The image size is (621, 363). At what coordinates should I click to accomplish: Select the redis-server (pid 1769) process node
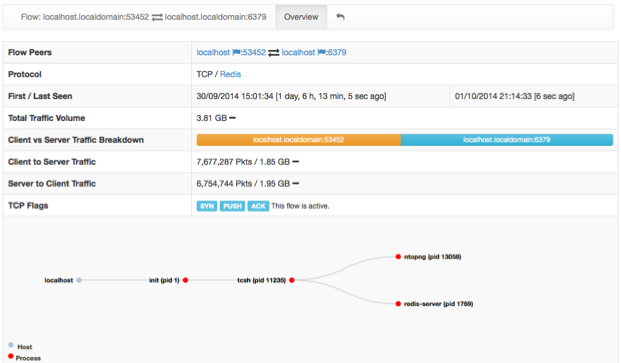(x=398, y=304)
